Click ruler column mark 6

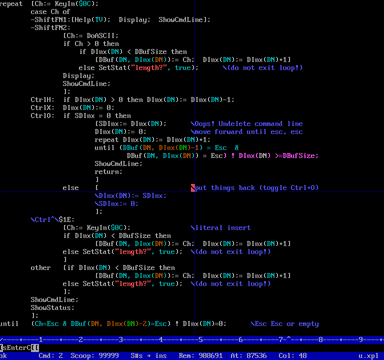(241, 340)
